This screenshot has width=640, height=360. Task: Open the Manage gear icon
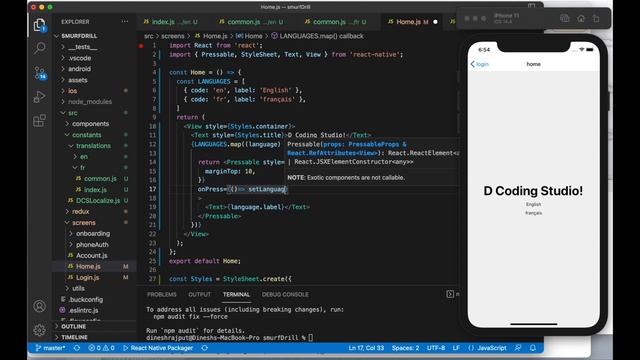pyautogui.click(x=40, y=330)
